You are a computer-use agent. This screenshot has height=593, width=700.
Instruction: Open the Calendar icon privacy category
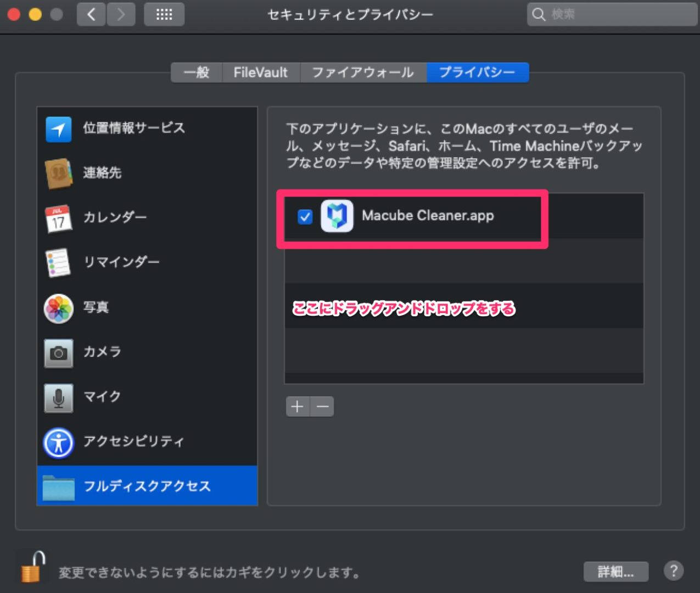pyautogui.click(x=58, y=218)
